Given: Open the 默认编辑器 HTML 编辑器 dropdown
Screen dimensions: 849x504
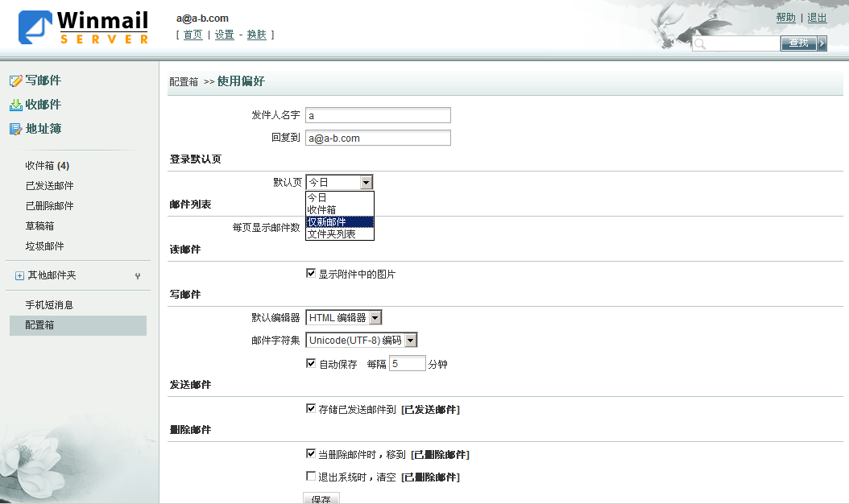Looking at the screenshot, I should pyautogui.click(x=344, y=318).
